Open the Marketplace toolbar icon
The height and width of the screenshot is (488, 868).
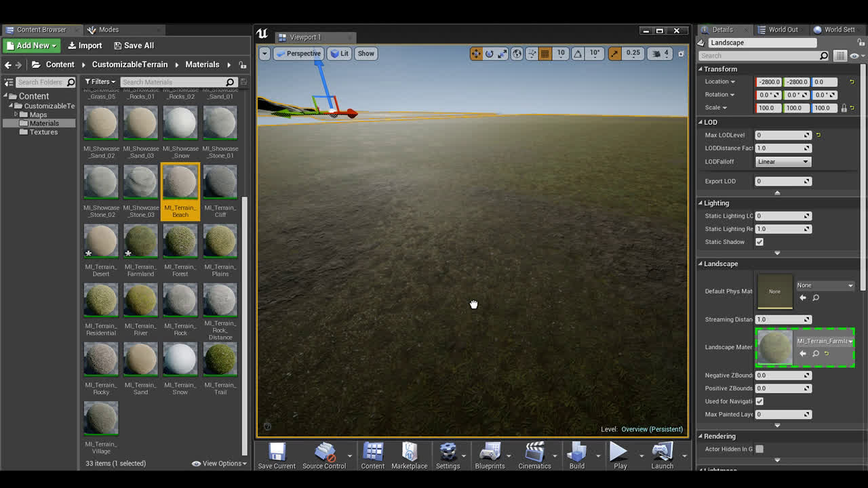[409, 452]
